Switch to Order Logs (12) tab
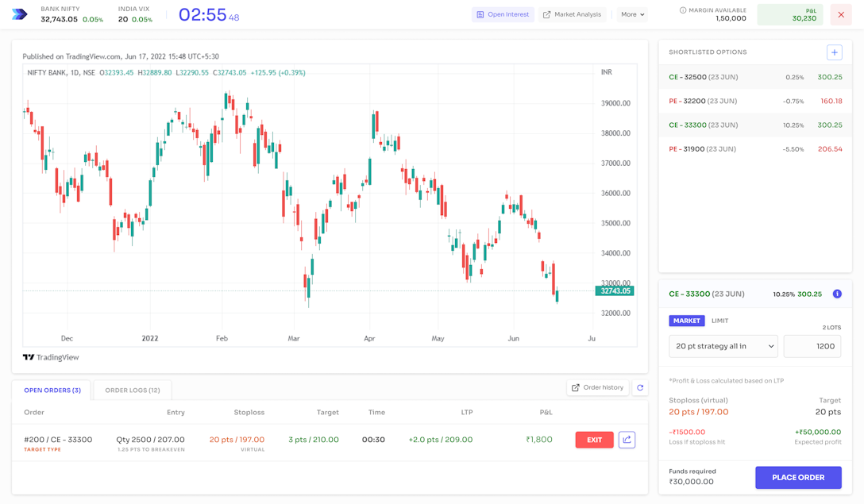This screenshot has width=864, height=504. (133, 390)
